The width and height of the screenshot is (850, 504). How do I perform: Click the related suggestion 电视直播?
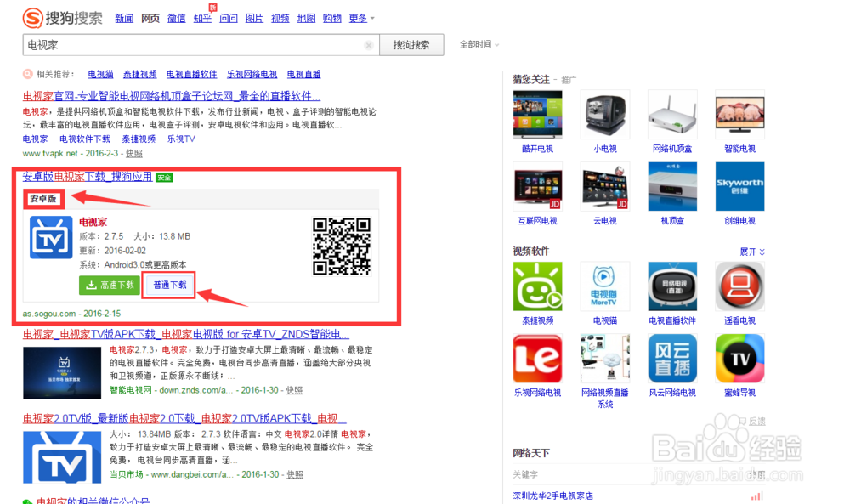pyautogui.click(x=303, y=74)
